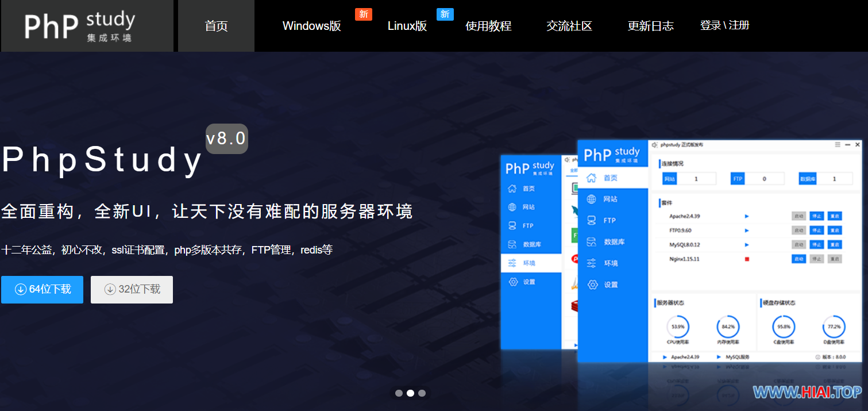
Task: Select the highlighted middle carousel dot
Action: point(410,393)
